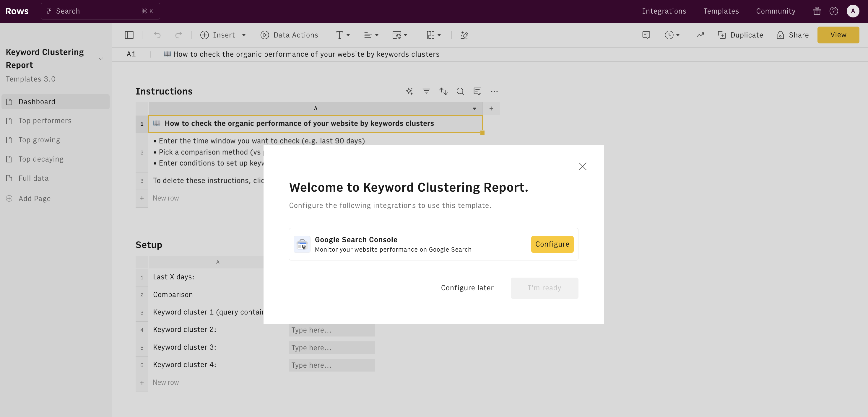
Task: Click Keyword cluster 2 Type here field
Action: 332,330
